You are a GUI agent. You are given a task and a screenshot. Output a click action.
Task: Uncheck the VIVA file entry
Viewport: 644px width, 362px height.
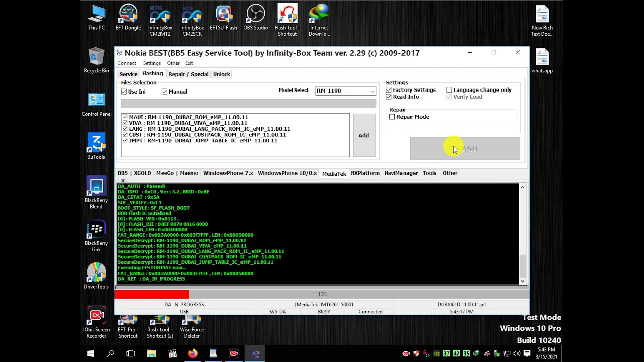[125, 123]
